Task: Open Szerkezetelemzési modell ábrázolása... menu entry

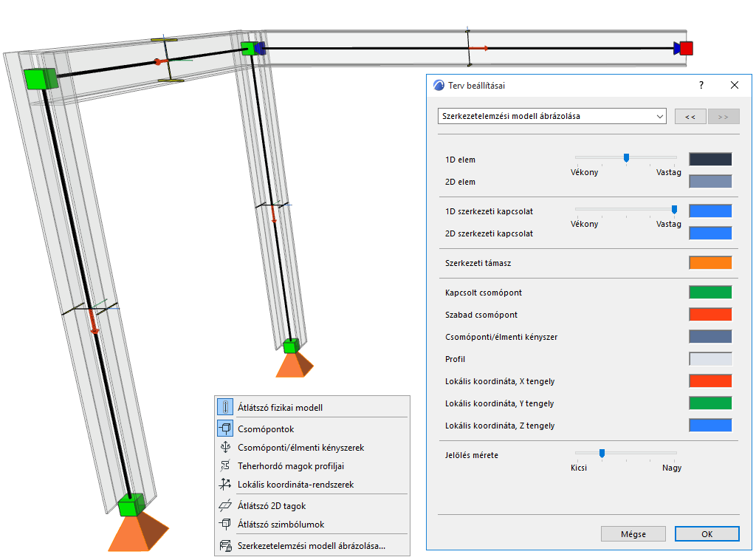Action: point(312,545)
